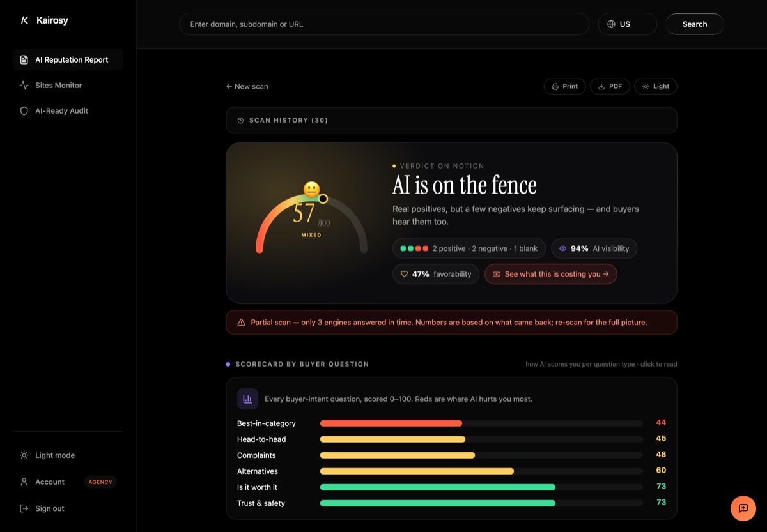Viewport: 767px width, 532px height.
Task: Click the AI-Ready Audit shield icon
Action: [24, 110]
